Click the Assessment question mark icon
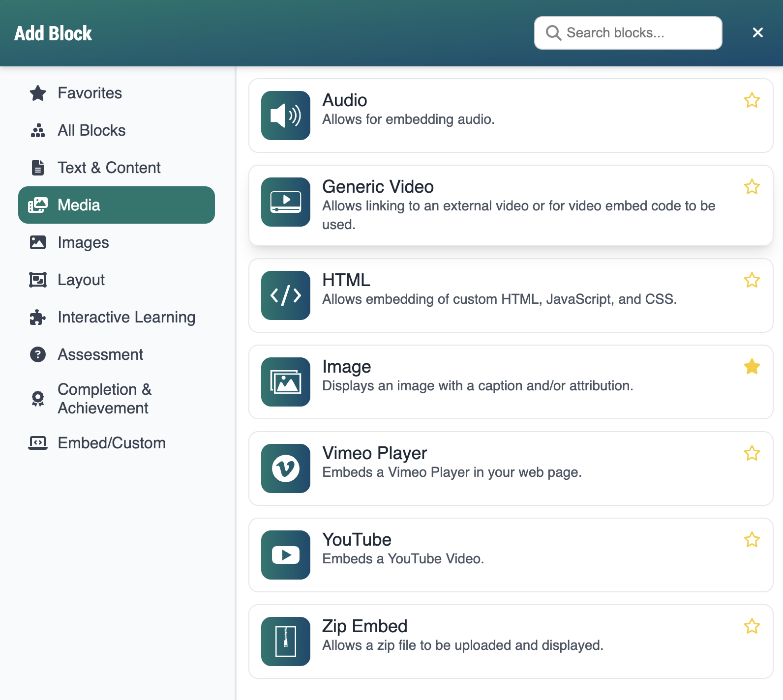The height and width of the screenshot is (700, 783). (x=38, y=354)
